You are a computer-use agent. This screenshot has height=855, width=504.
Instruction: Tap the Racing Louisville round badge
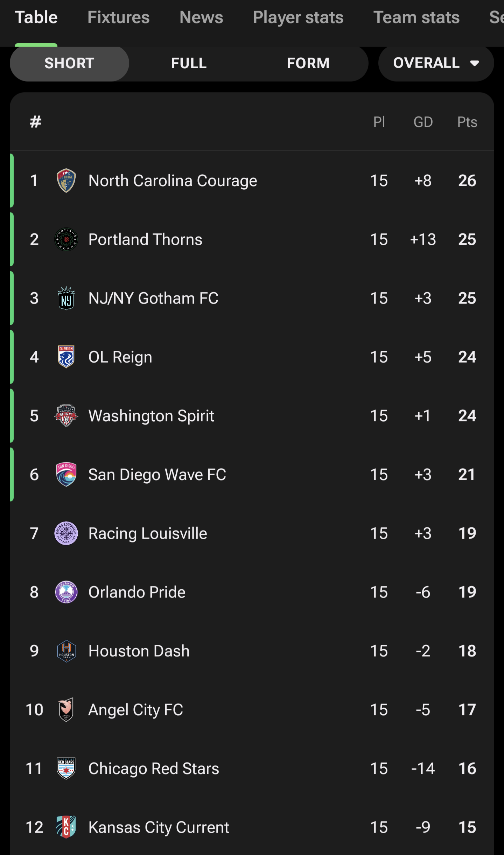click(66, 533)
